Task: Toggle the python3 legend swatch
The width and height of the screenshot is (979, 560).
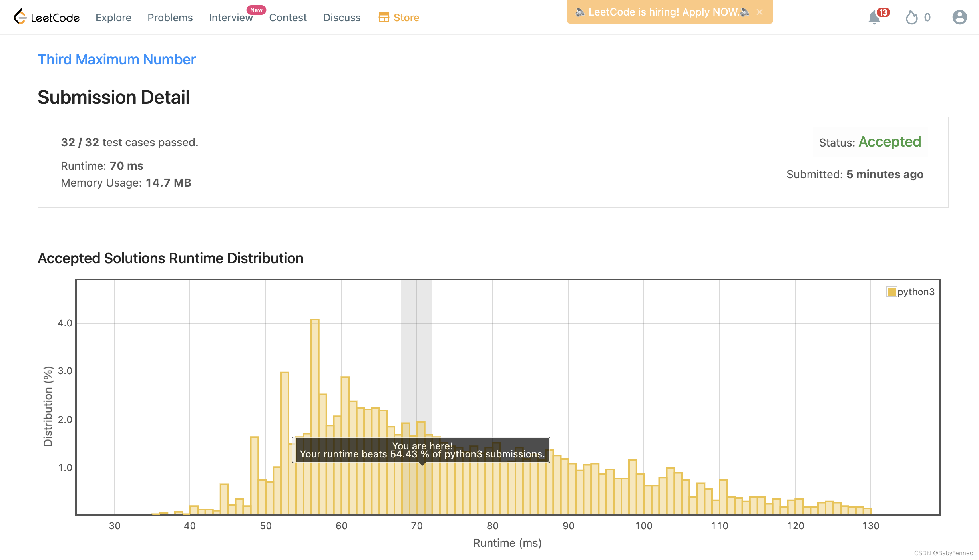Action: coord(891,292)
